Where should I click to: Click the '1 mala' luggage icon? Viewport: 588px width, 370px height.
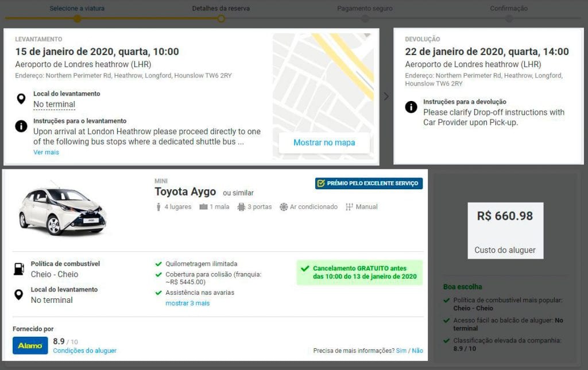point(203,207)
